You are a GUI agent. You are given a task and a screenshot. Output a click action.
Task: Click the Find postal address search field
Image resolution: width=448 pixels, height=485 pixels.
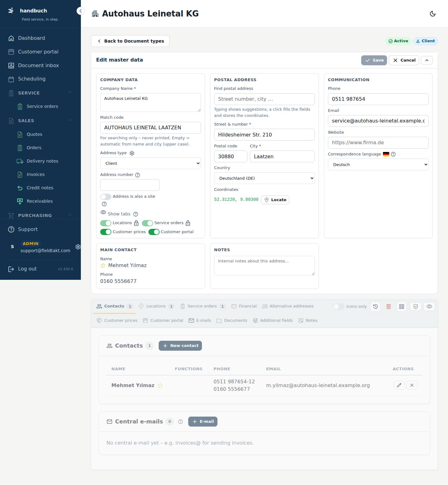[x=264, y=99]
